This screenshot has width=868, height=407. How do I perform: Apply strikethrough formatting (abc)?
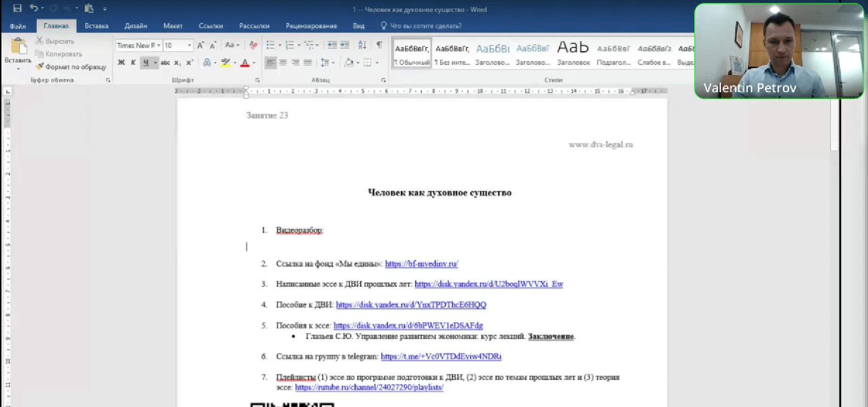tap(165, 63)
